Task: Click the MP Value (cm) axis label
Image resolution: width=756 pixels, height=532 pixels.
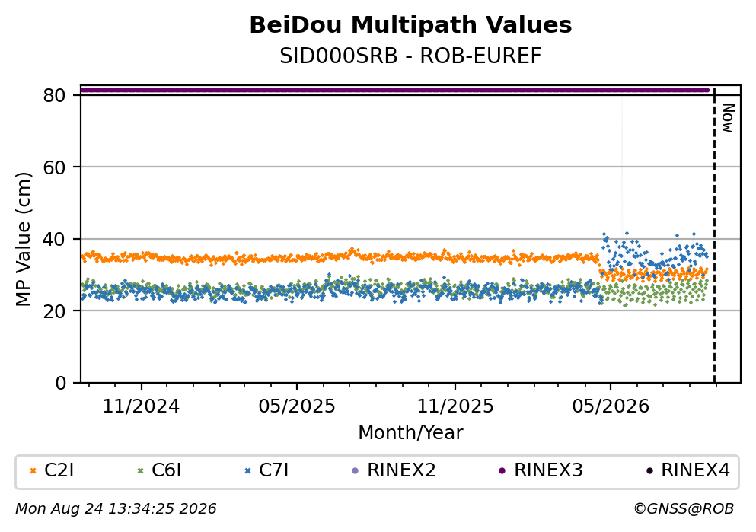Action: [x=23, y=240]
